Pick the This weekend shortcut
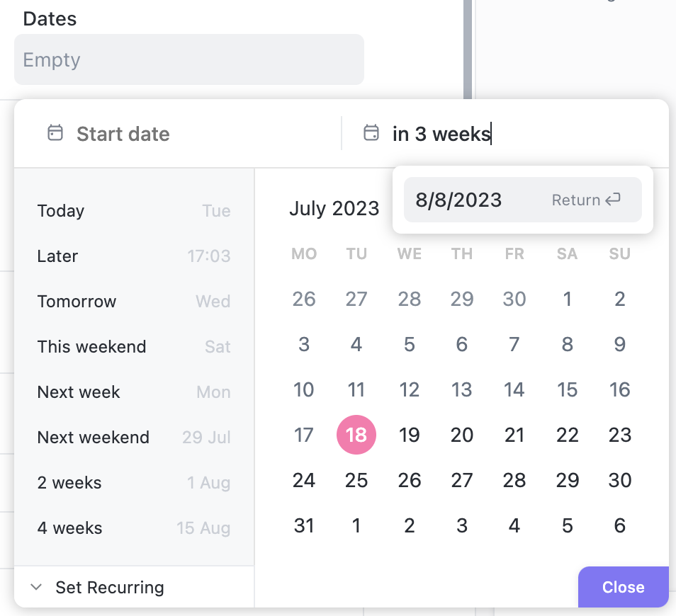Image resolution: width=676 pixels, height=616 pixels. point(133,347)
